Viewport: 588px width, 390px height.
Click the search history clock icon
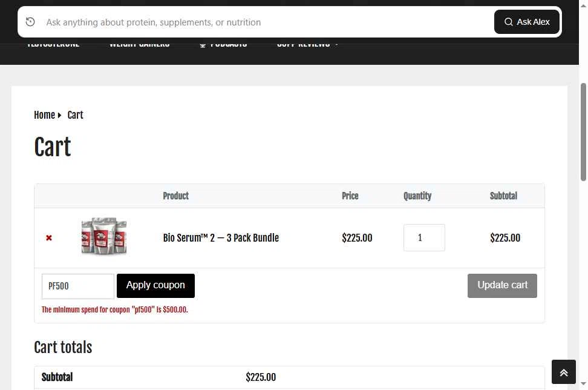(30, 22)
